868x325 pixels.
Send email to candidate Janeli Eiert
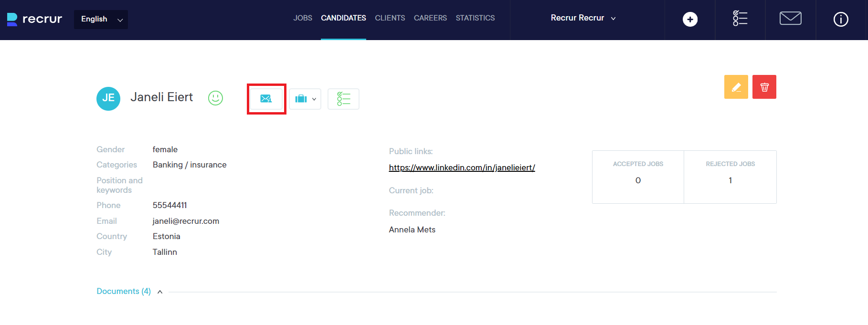(x=266, y=99)
